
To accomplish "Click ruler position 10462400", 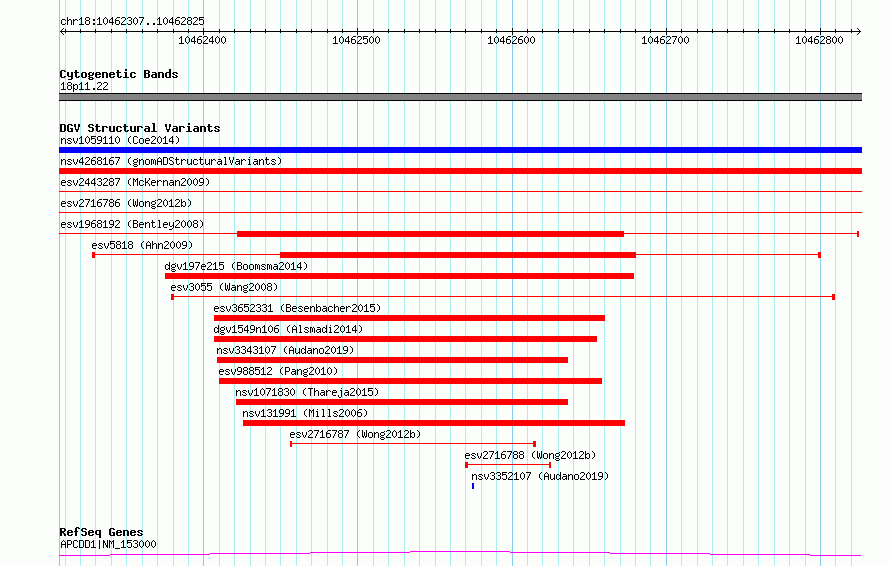I will [x=203, y=40].
